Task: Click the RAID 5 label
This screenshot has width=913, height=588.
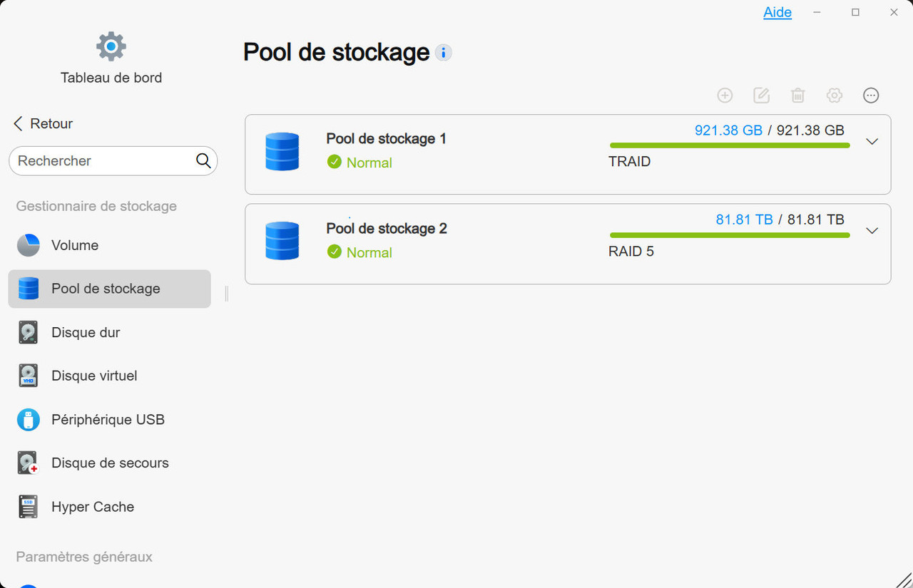Action: (x=631, y=252)
